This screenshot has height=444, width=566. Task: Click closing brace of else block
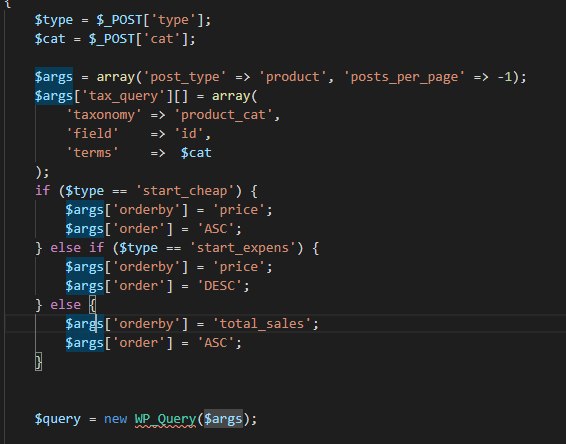(x=38, y=362)
